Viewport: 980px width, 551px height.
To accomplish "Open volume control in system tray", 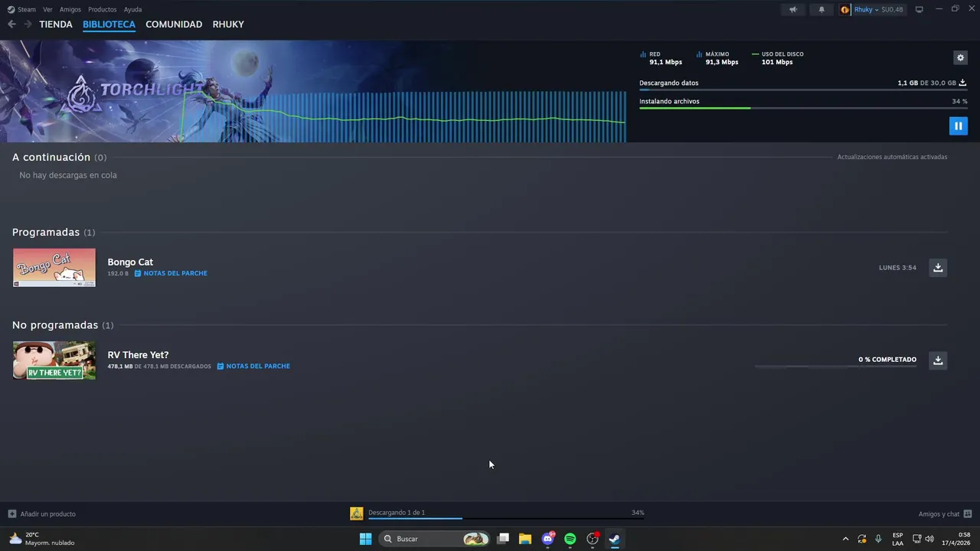I will (x=929, y=539).
